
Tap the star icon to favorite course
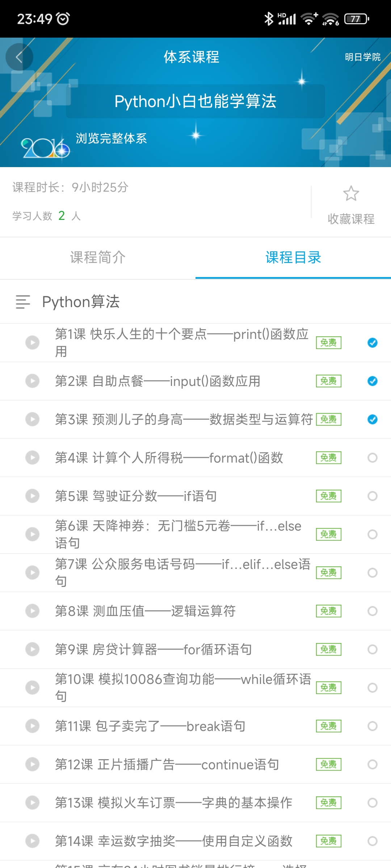point(351,193)
